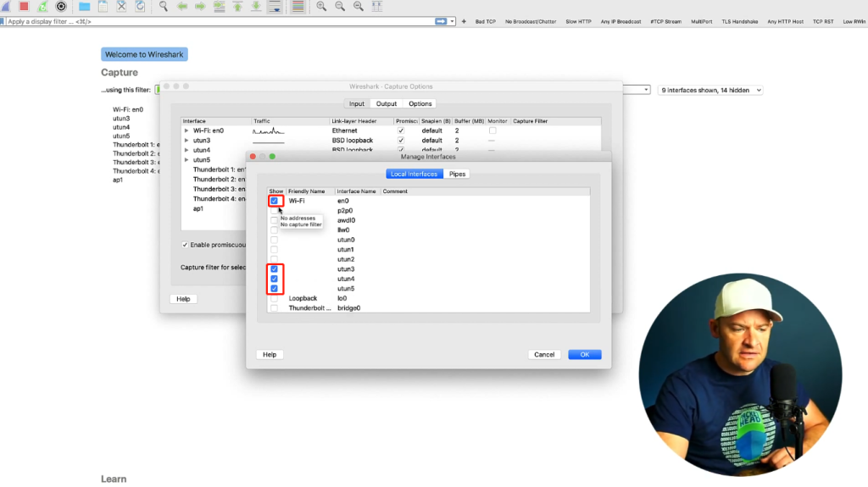The height and width of the screenshot is (487, 868).
Task: Close the capture file icon
Action: coord(121,6)
